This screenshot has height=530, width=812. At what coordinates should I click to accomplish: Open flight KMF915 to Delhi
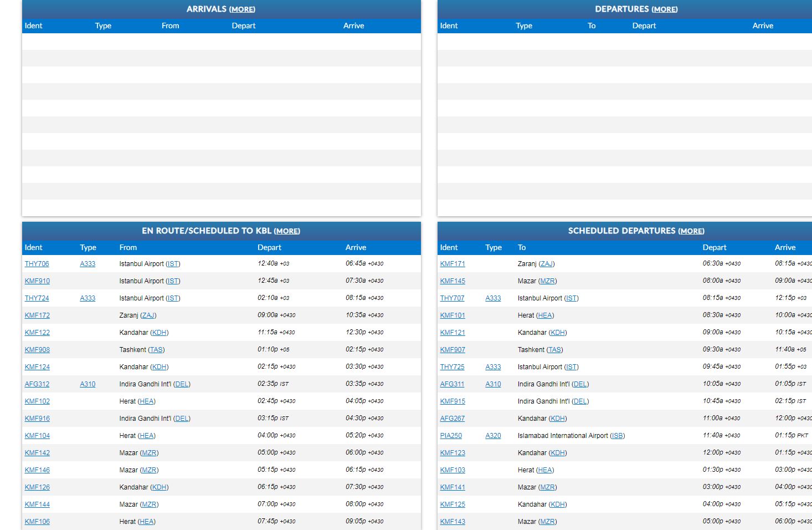click(x=453, y=401)
